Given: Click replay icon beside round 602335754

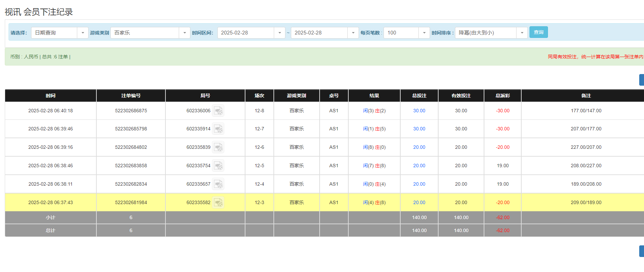Looking at the screenshot, I should point(218,166).
